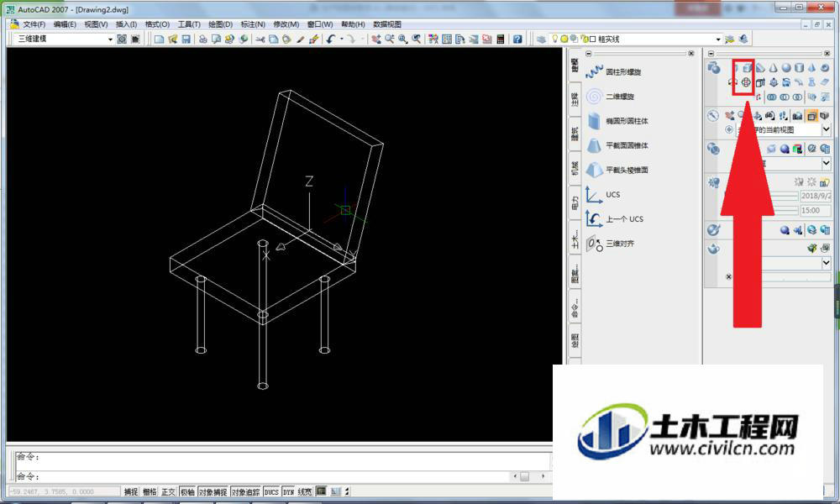Open the 文件(F) menu
Image resolution: width=840 pixels, height=504 pixels.
tap(34, 24)
